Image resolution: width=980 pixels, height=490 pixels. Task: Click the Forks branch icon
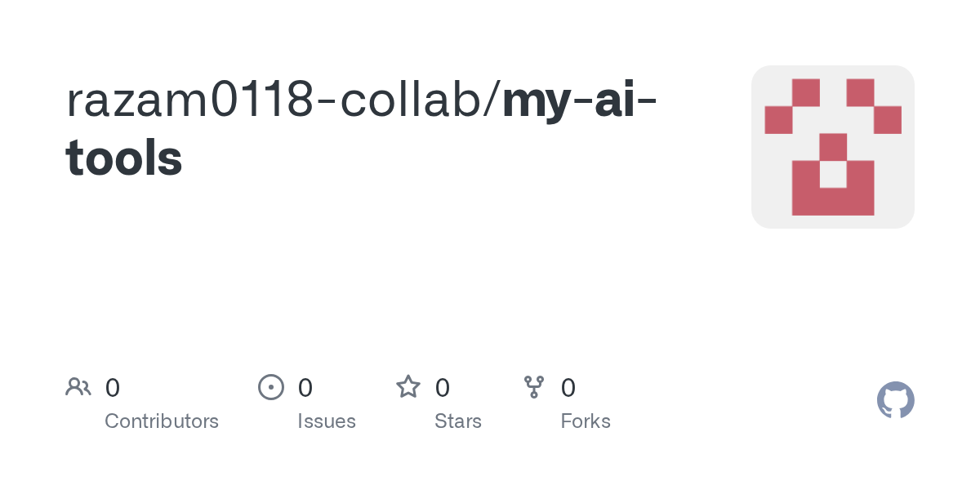[534, 387]
